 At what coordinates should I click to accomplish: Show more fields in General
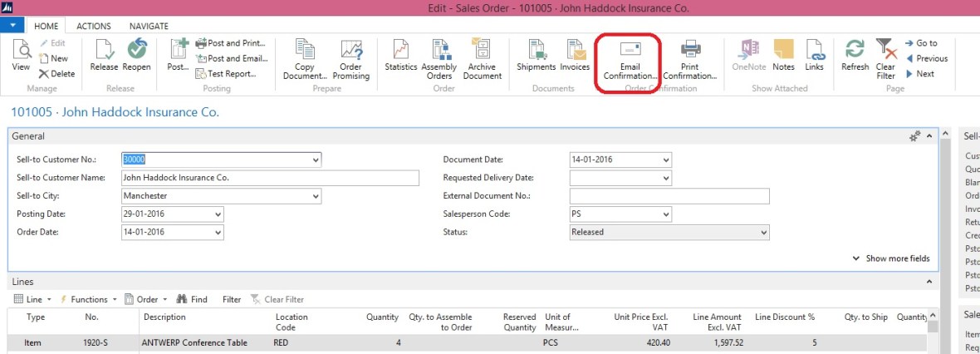click(891, 258)
